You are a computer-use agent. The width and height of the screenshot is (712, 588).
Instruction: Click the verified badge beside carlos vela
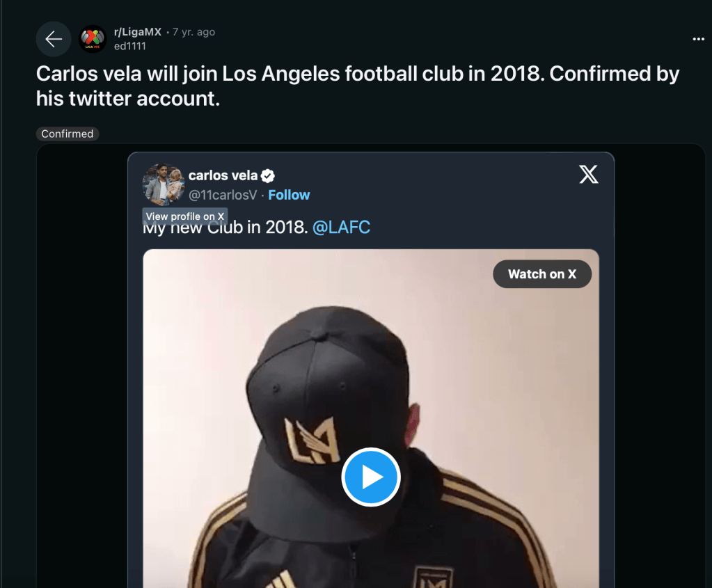point(267,176)
